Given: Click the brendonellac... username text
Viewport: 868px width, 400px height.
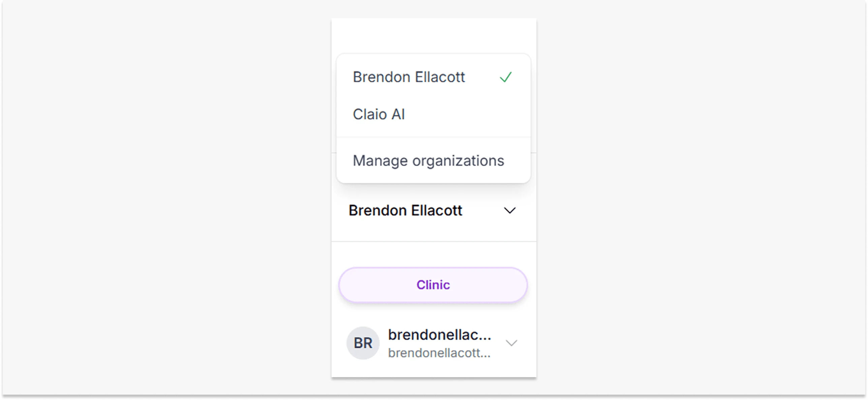Looking at the screenshot, I should [439, 335].
